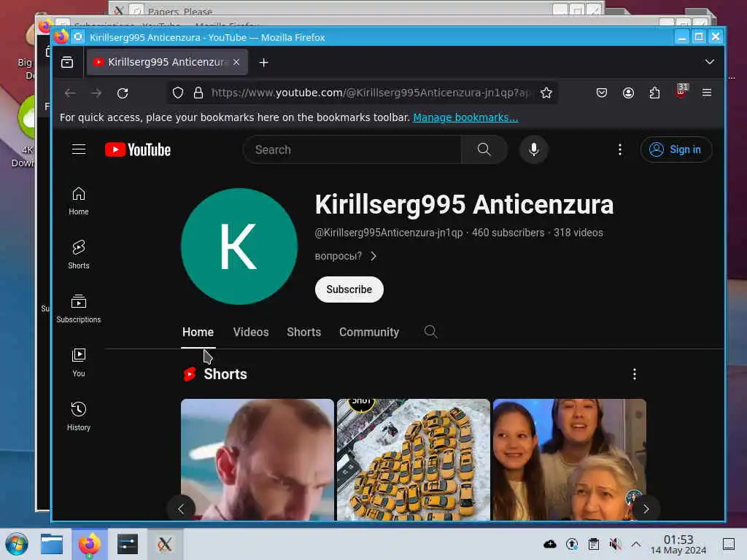Image resolution: width=747 pixels, height=560 pixels.
Task: Open Subscriptions in the left sidebar
Action: (x=79, y=308)
